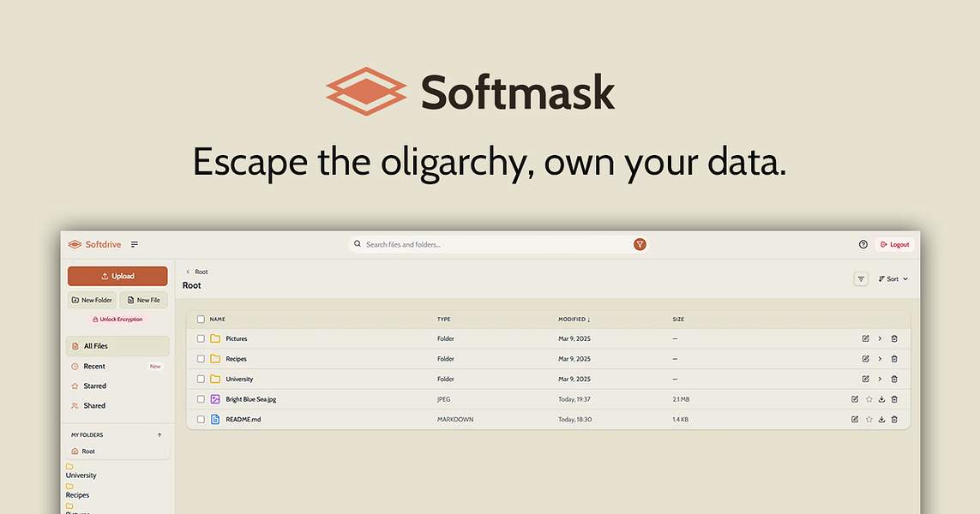This screenshot has height=514, width=980.
Task: Click the rename icon for Bright Blue Sea.jpg
Action: tap(854, 398)
